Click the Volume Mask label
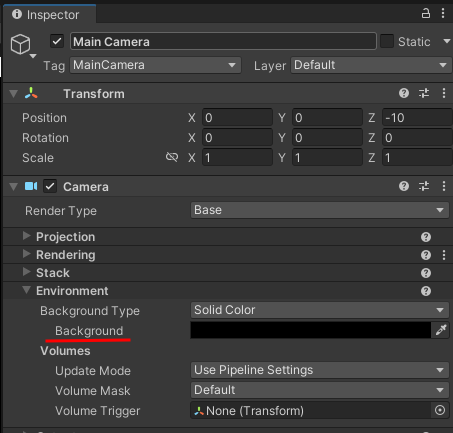The height and width of the screenshot is (433, 453). click(93, 391)
